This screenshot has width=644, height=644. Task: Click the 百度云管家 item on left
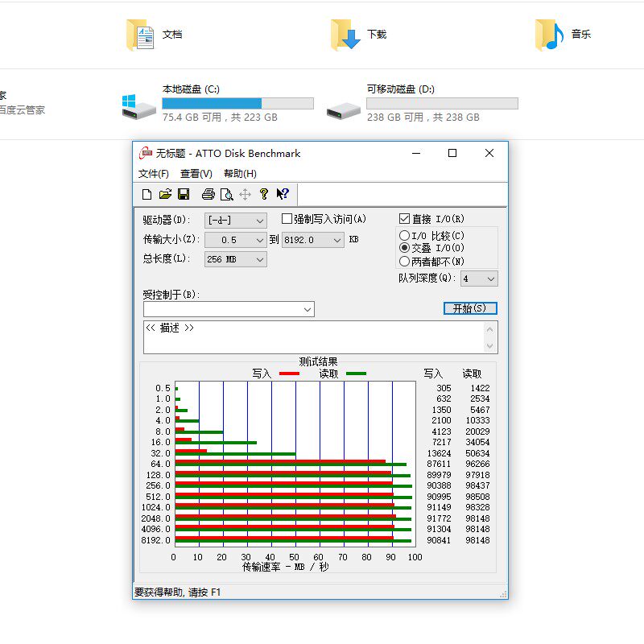pyautogui.click(x=23, y=110)
